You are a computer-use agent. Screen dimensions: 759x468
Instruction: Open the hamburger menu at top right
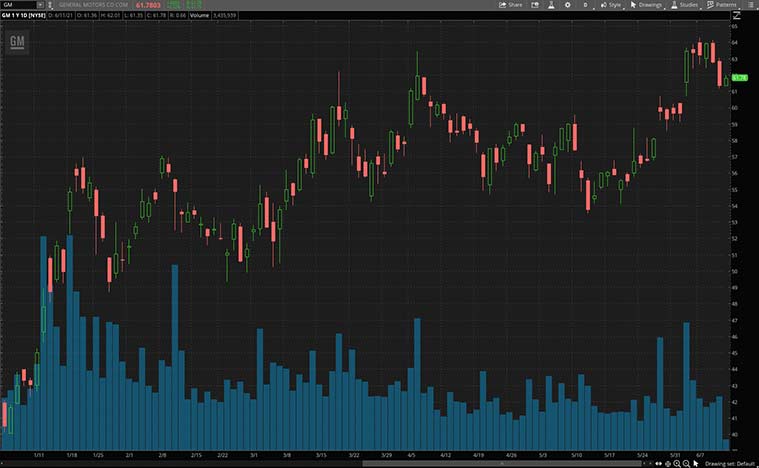[749, 5]
